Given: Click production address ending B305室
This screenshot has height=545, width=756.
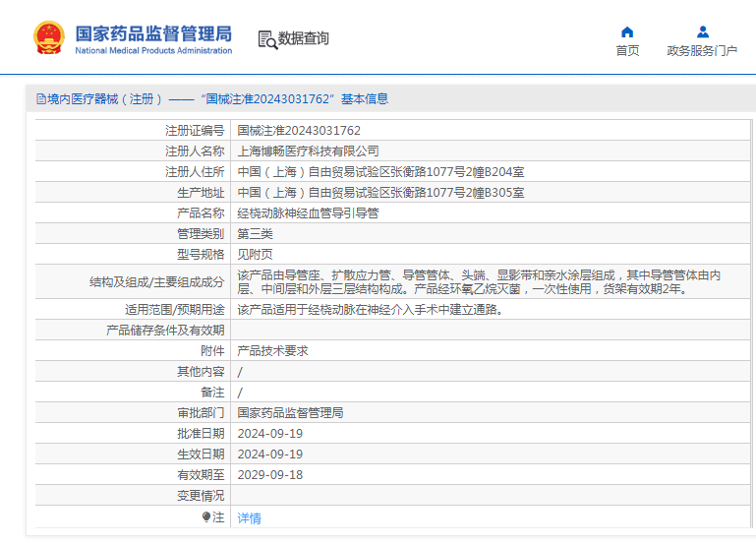Looking at the screenshot, I should [380, 193].
